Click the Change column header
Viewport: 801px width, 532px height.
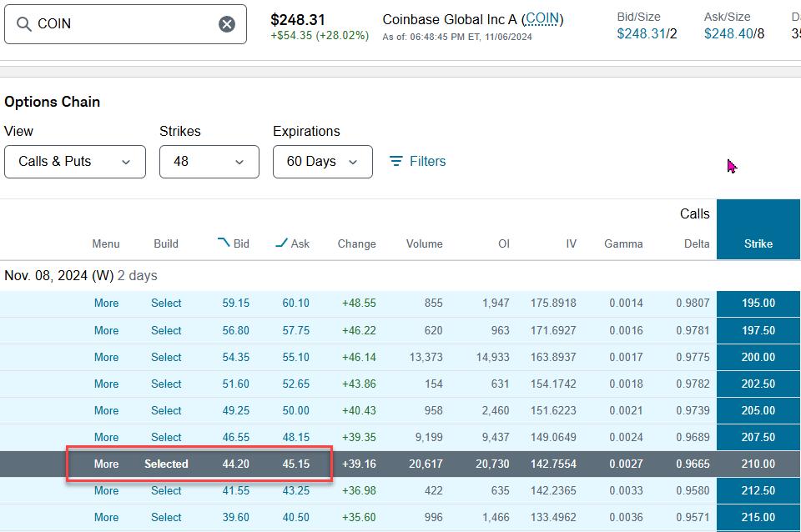pyautogui.click(x=356, y=244)
